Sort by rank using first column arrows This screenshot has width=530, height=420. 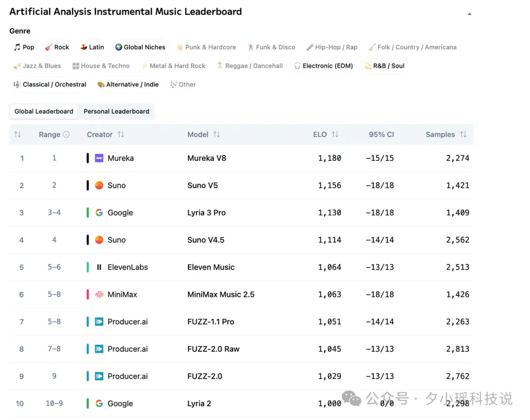[x=18, y=134]
